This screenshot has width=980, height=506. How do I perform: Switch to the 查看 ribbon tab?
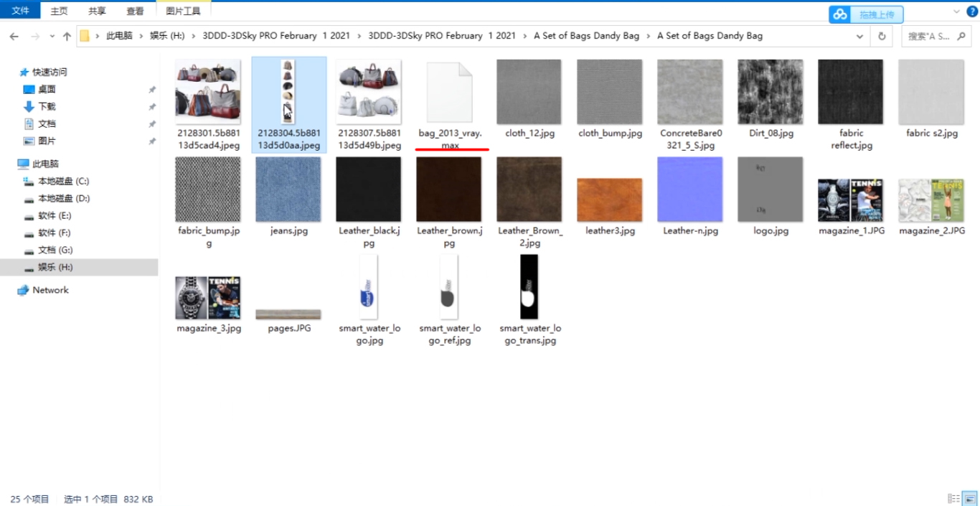[135, 11]
